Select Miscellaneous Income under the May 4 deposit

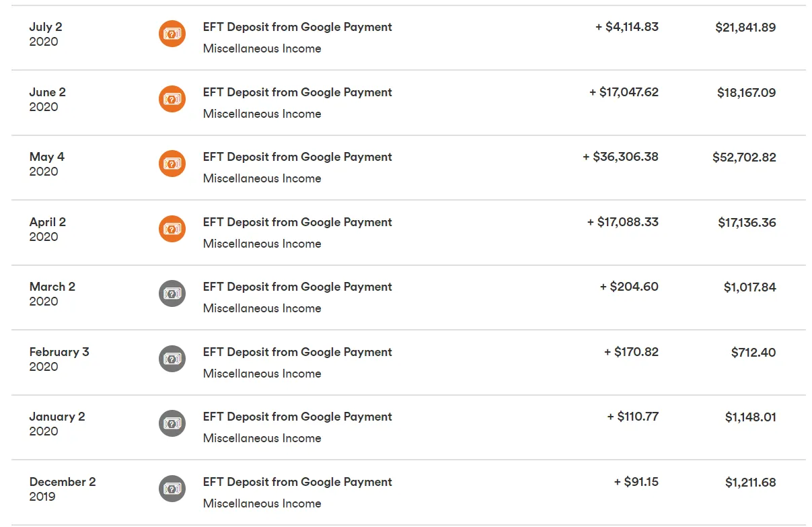[x=262, y=178]
